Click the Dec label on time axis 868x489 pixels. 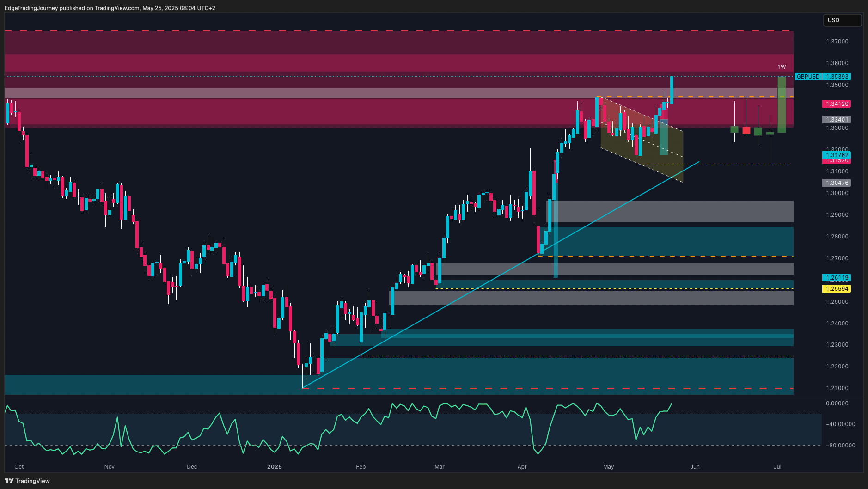pos(192,467)
